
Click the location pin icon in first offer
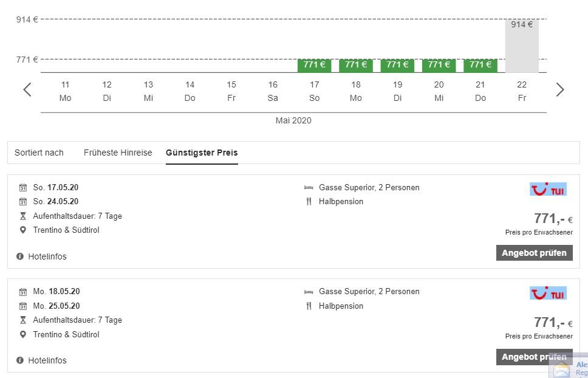pyautogui.click(x=23, y=230)
